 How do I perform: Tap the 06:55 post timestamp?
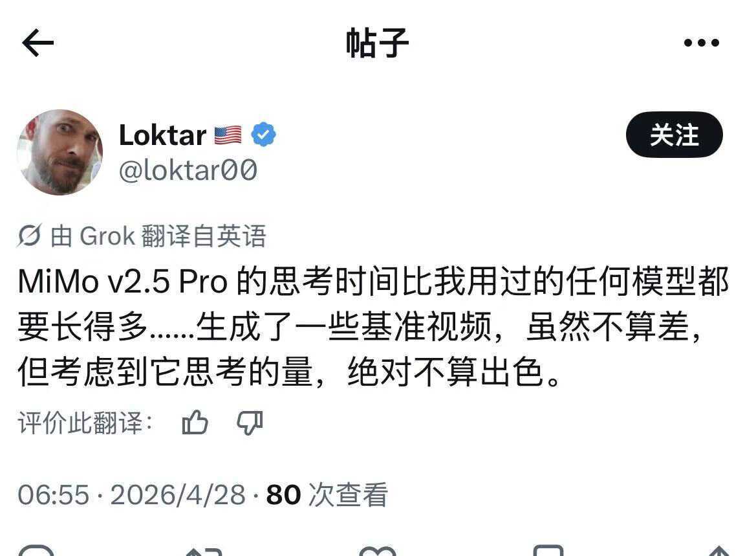[54, 495]
